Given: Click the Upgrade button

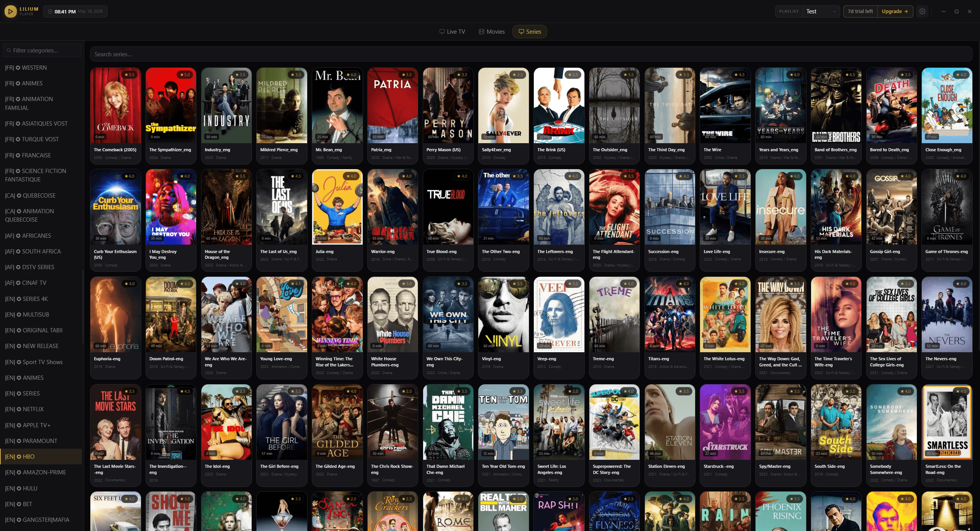Looking at the screenshot, I should point(895,11).
